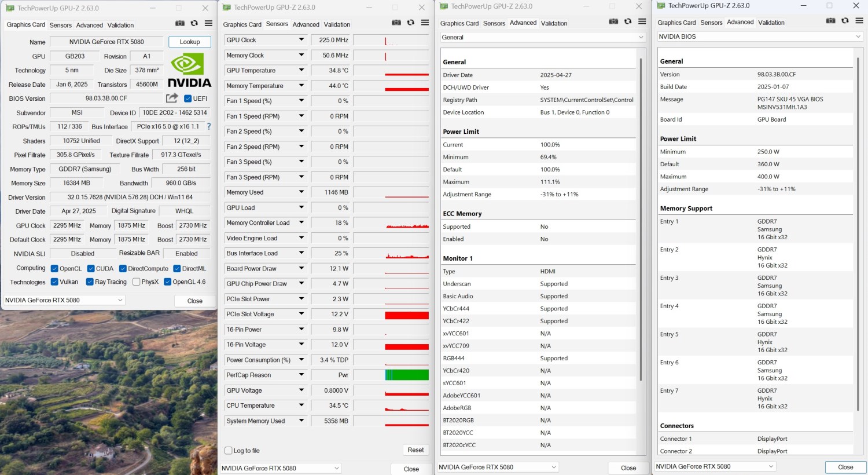Open the Memory Used sensor dropdown arrow
868x475 pixels.
click(301, 192)
